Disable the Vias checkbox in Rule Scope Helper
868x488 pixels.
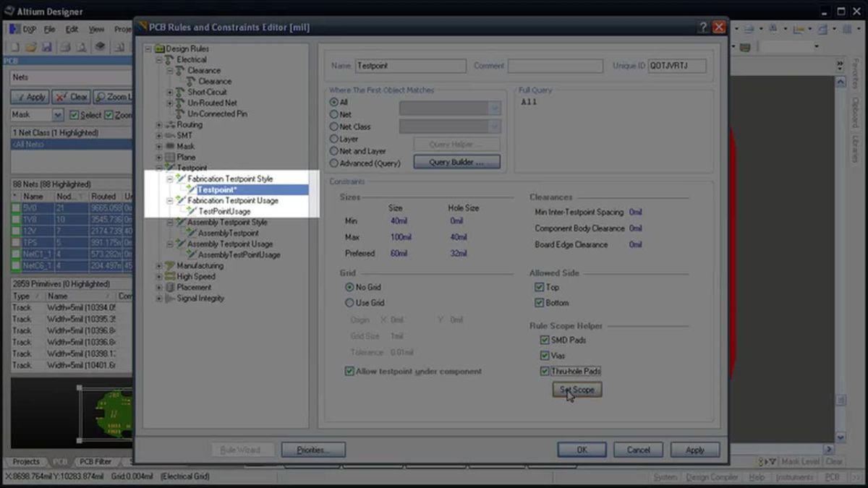[x=544, y=355]
